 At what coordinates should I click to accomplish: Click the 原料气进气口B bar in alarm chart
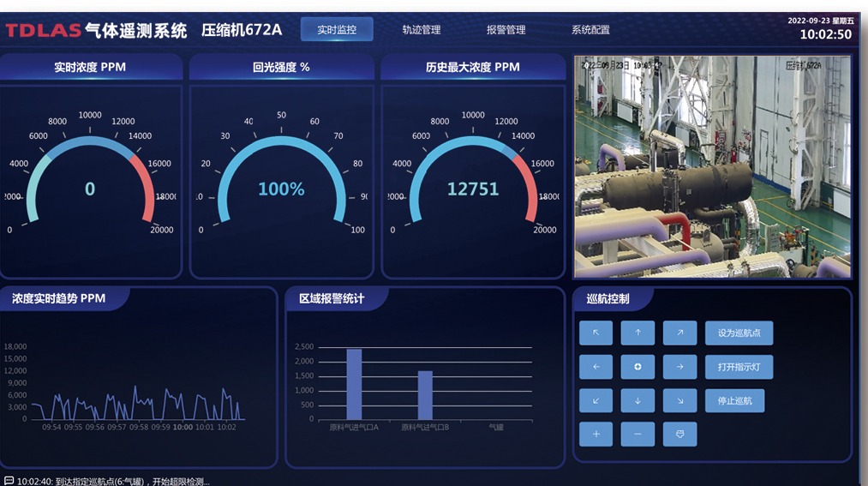pyautogui.click(x=425, y=394)
